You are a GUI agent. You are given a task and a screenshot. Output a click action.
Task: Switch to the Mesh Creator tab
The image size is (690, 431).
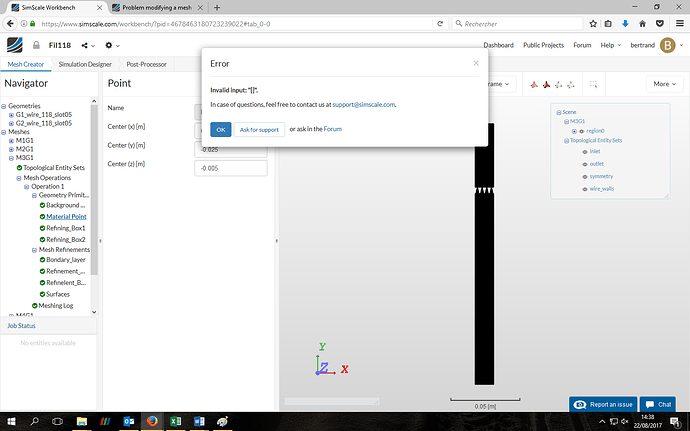(26, 64)
